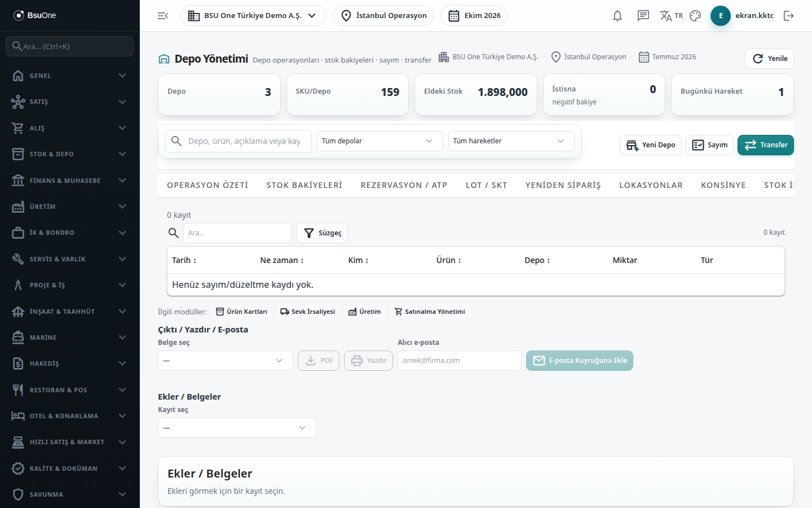Open the Tüm hareketler filter dropdown
Viewport: 812px width, 508px height.
(511, 141)
